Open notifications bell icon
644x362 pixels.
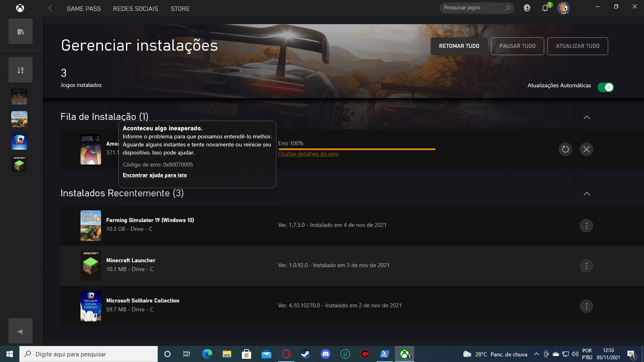545,8
